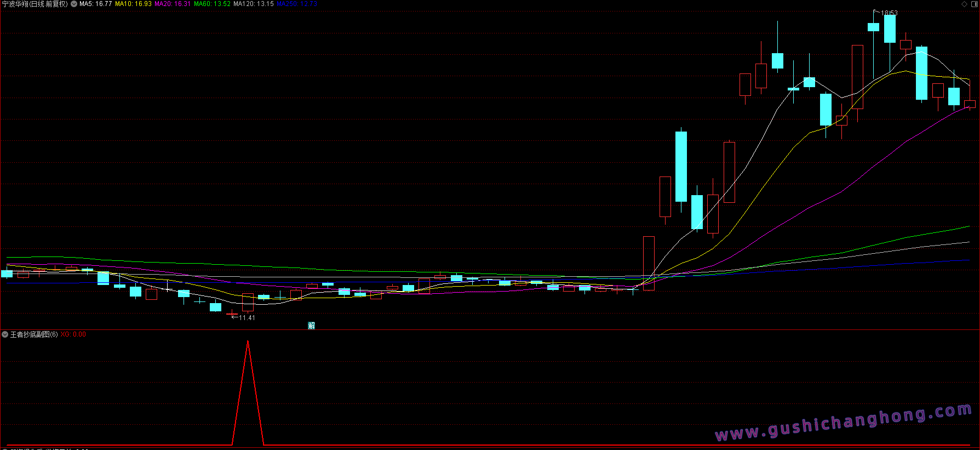Image resolution: width=980 pixels, height=450 pixels.
Task: Expand the main chart indicator dropdown arrow
Action: (x=74, y=4)
